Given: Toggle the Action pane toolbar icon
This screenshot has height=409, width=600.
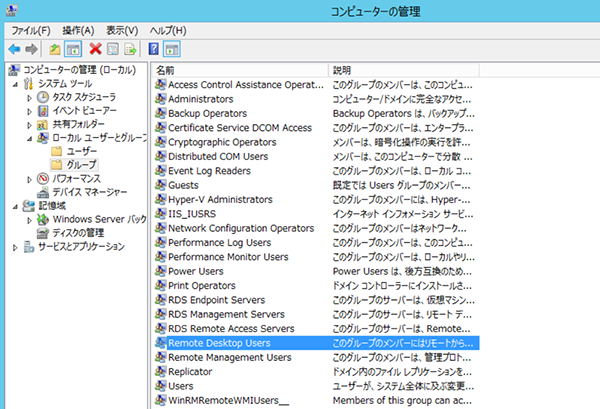Looking at the screenshot, I should [x=172, y=49].
